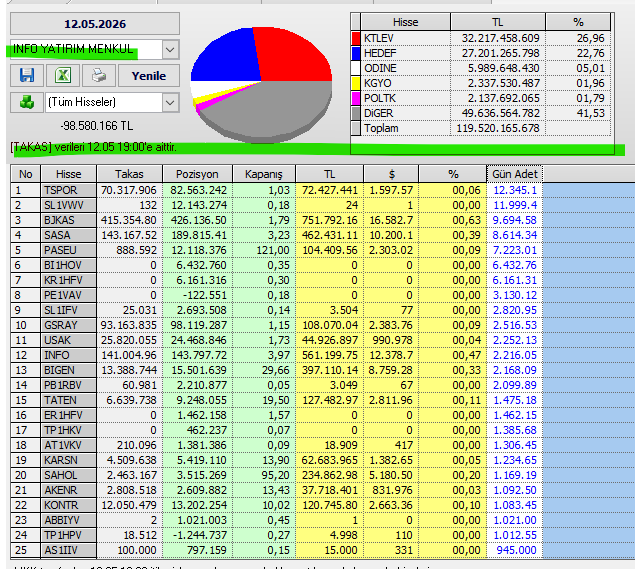Select the KR1HFV stock cell
The height and width of the screenshot is (569, 635).
click(68, 280)
